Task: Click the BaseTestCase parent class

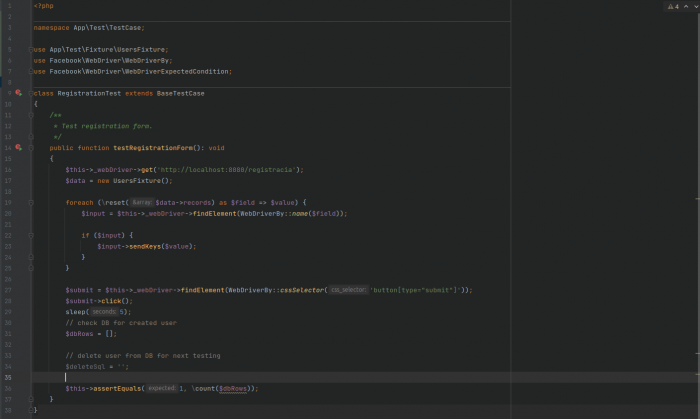Action: (x=180, y=93)
